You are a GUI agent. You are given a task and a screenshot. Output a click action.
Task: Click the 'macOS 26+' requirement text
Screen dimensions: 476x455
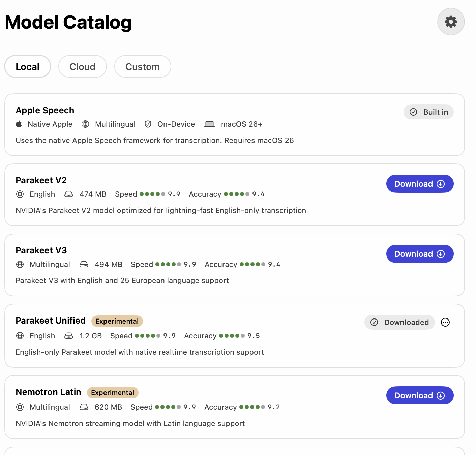(242, 124)
